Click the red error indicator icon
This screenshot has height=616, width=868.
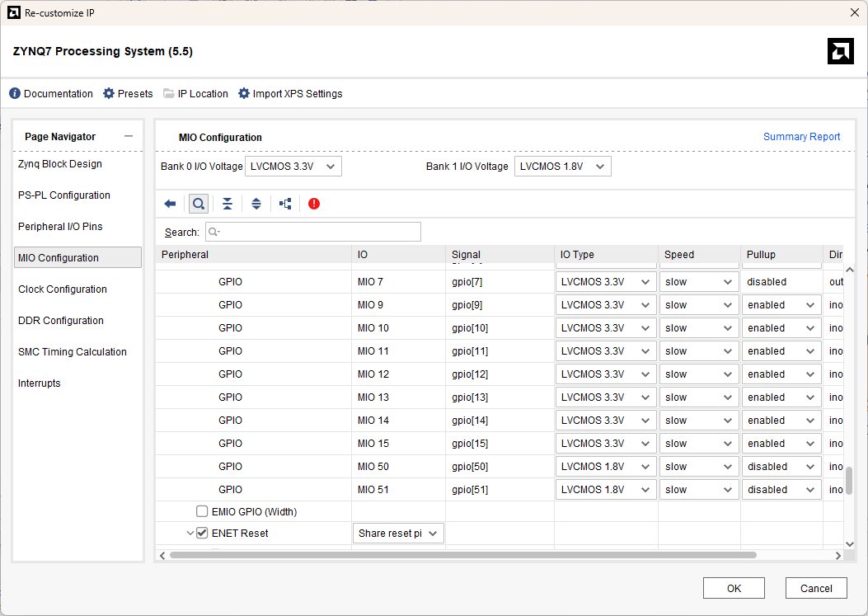tap(314, 204)
